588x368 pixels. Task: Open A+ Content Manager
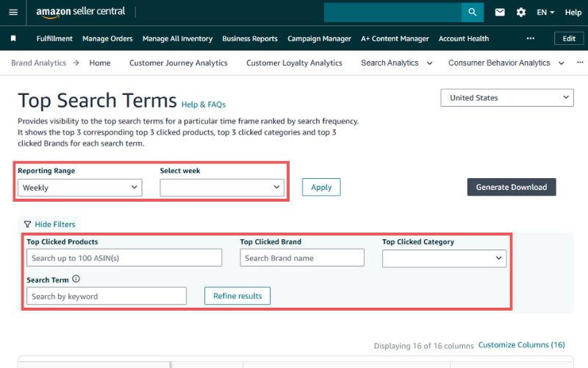click(395, 38)
